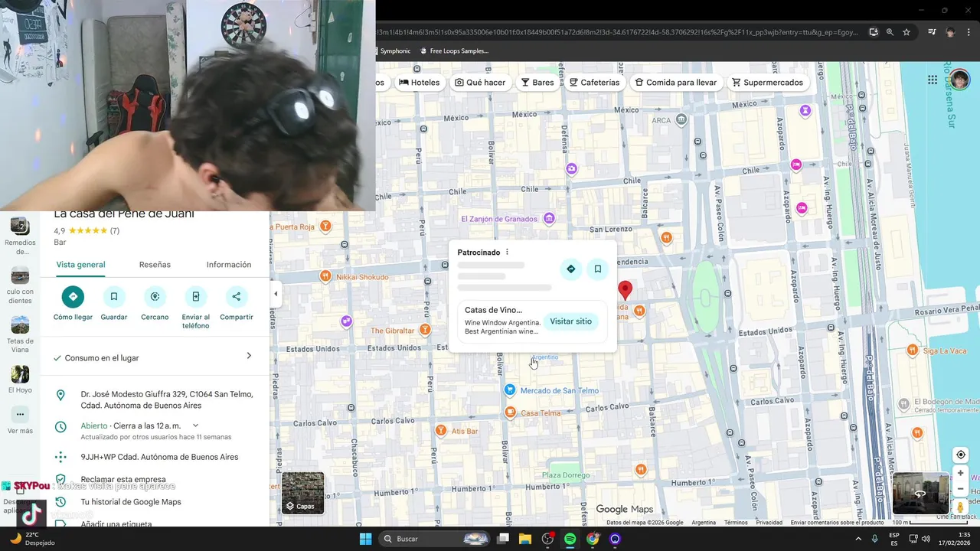
Task: Select the Cafeterías category chip
Action: [x=594, y=83]
